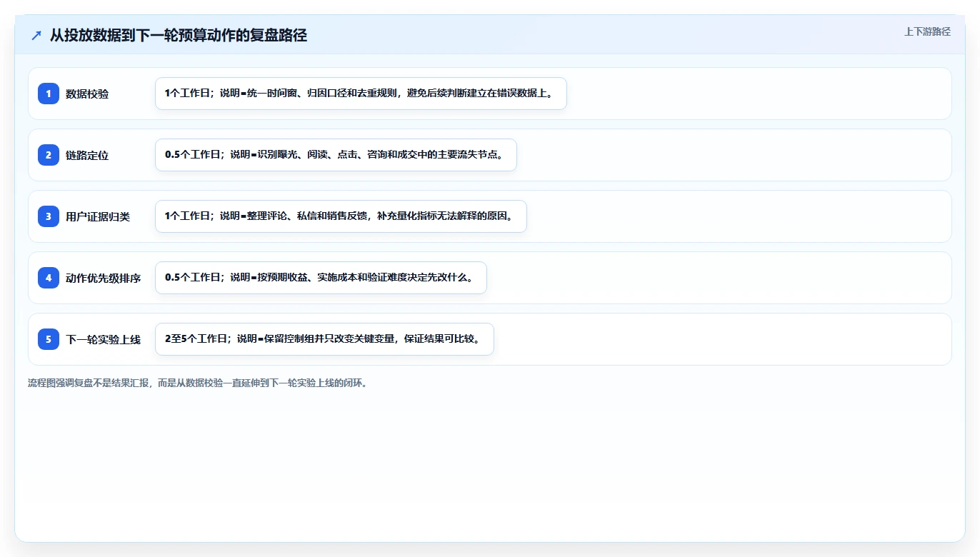Select step number badge 1
The image size is (980, 557).
pos(49,93)
